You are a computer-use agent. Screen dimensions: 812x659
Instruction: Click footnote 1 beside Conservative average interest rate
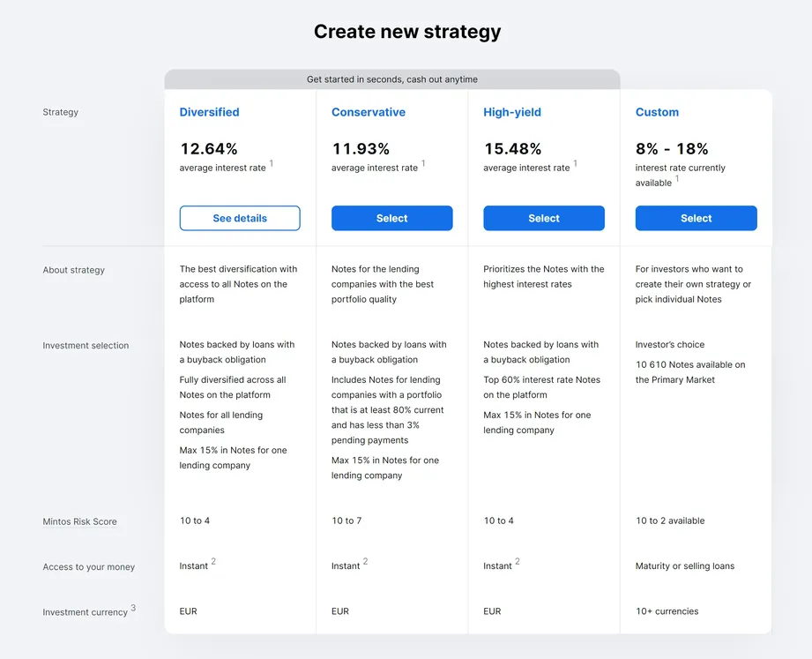click(x=423, y=163)
